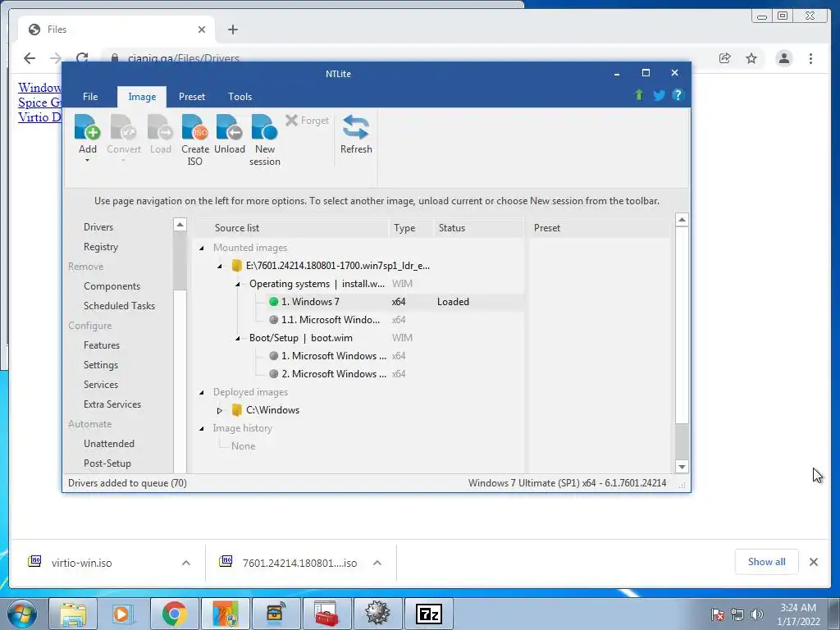Screen dimensions: 840x630
Task: Click Show all downloads button
Action: pyautogui.click(x=767, y=562)
